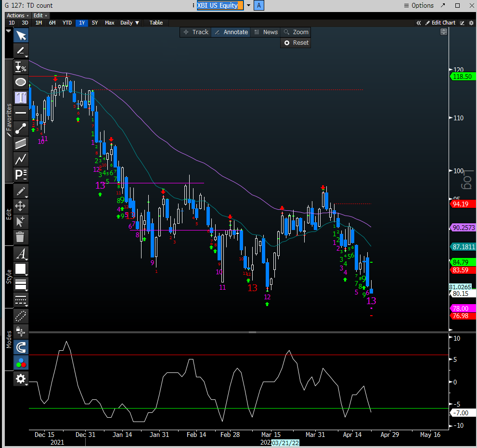The height and width of the screenshot is (448, 477).
Task: Click the Edit Chart button
Action: 440,23
